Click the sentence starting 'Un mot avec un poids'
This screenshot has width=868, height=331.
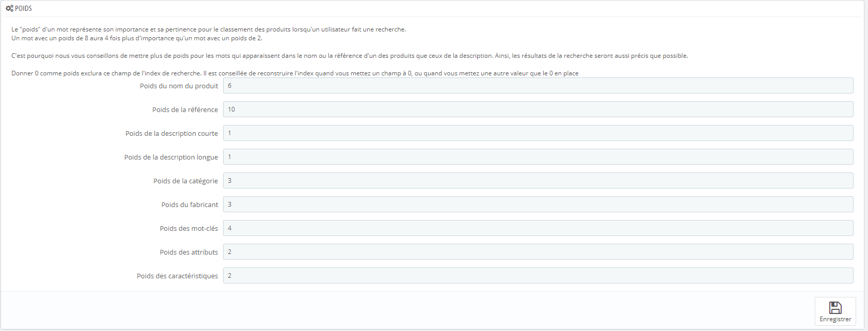[137, 38]
